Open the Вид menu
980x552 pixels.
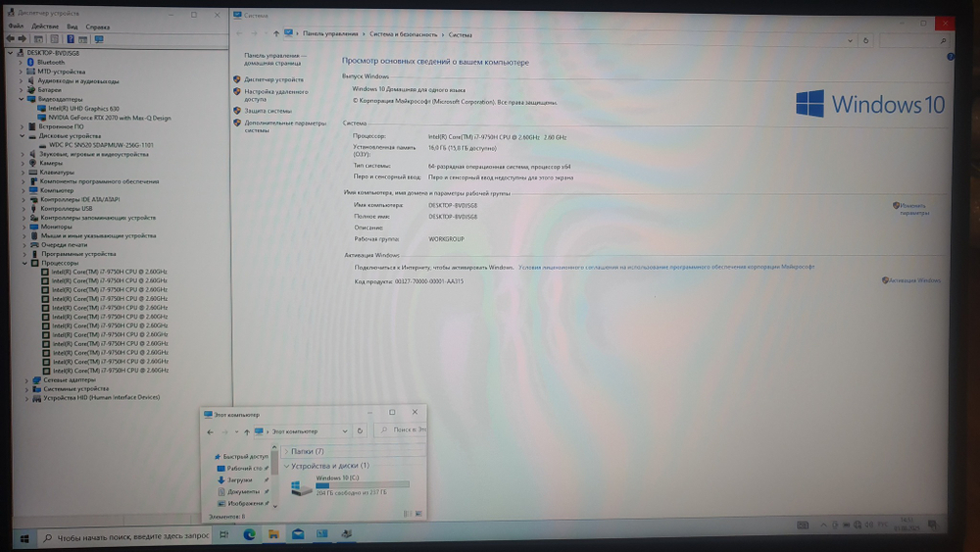[73, 26]
